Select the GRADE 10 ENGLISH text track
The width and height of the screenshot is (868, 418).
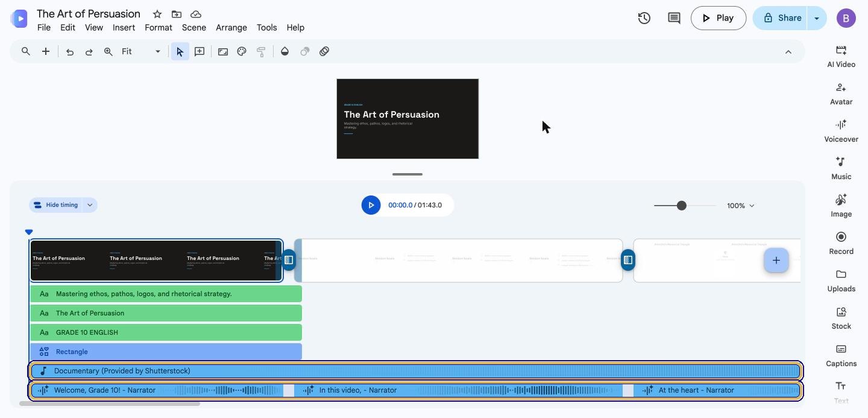pos(166,332)
